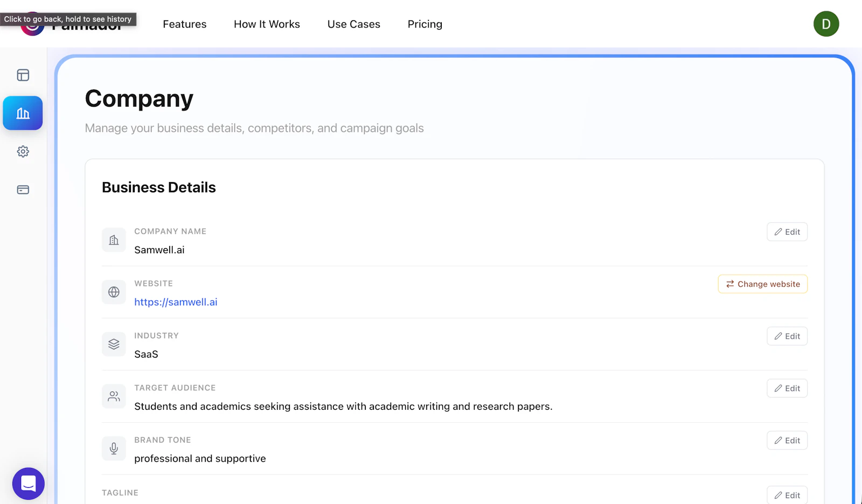Open the billing card icon in sidebar
This screenshot has height=504, width=862.
coord(23,190)
